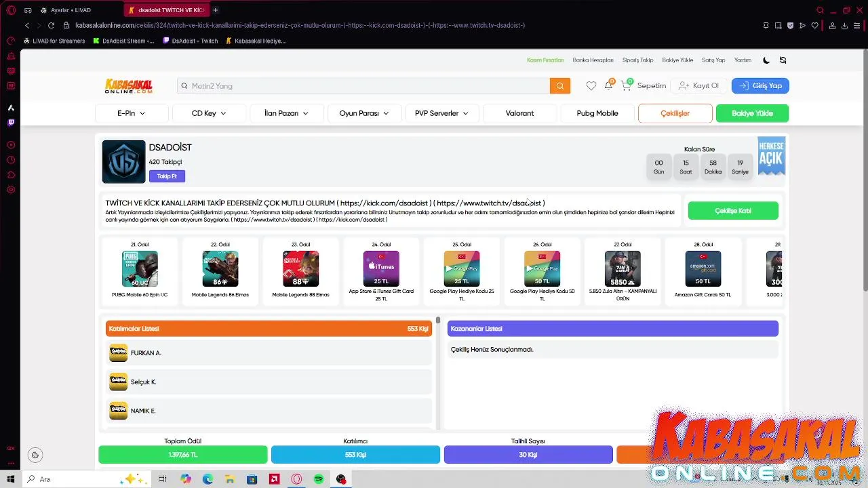
Task: Open the GX Control sidebar icon
Action: tap(11, 41)
